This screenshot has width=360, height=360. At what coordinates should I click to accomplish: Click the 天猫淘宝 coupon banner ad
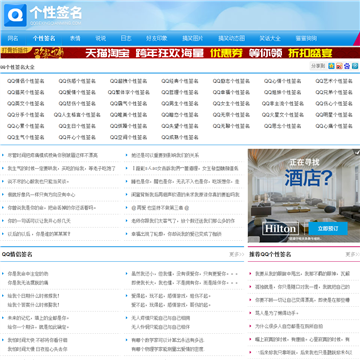click(180, 53)
